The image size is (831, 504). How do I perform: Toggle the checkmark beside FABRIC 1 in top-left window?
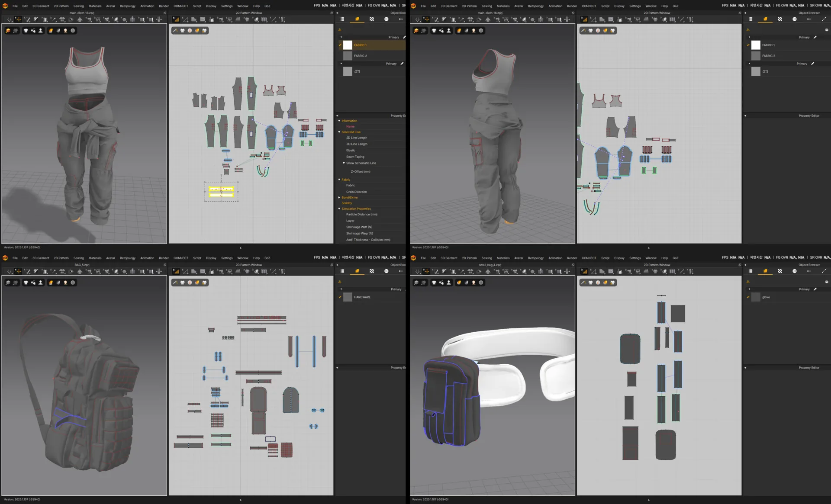tap(340, 45)
